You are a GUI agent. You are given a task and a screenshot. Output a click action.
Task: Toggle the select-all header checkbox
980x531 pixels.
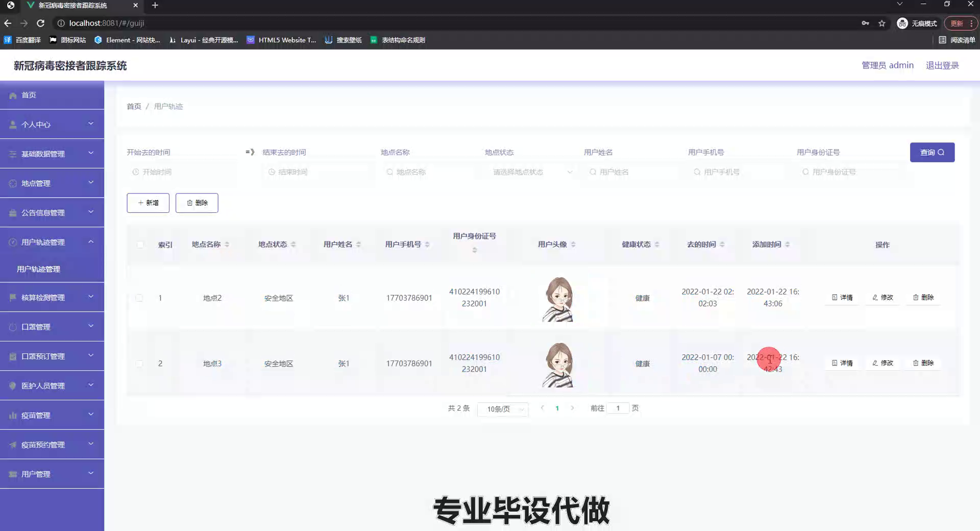click(x=140, y=245)
